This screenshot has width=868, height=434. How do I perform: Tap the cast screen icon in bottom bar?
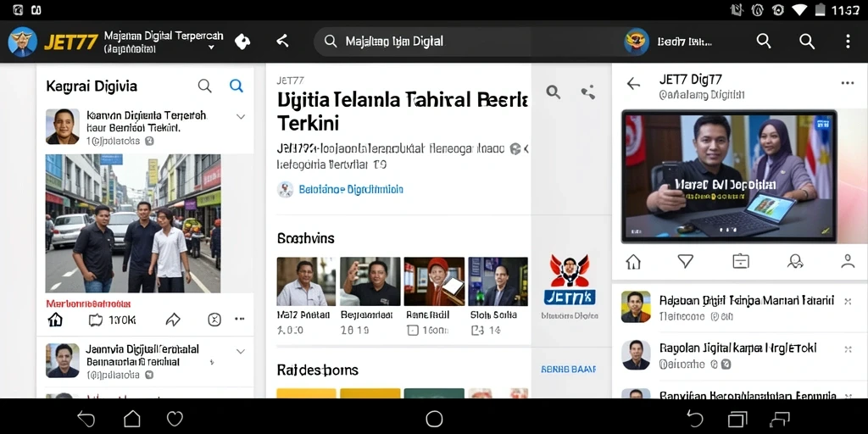[780, 419]
